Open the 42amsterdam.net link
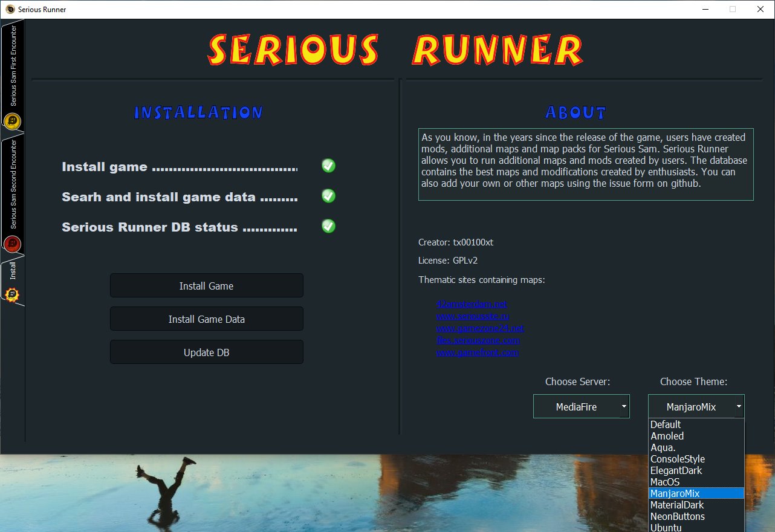 click(x=472, y=304)
